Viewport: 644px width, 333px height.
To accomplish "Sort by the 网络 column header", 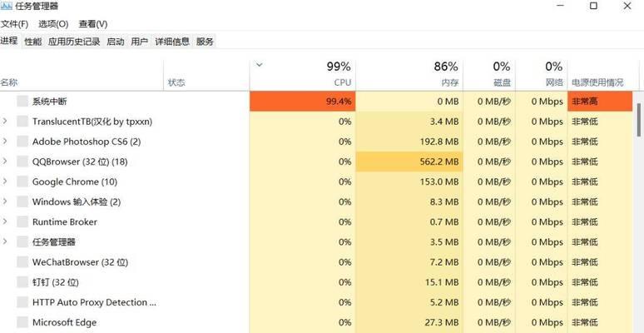I will pos(542,75).
